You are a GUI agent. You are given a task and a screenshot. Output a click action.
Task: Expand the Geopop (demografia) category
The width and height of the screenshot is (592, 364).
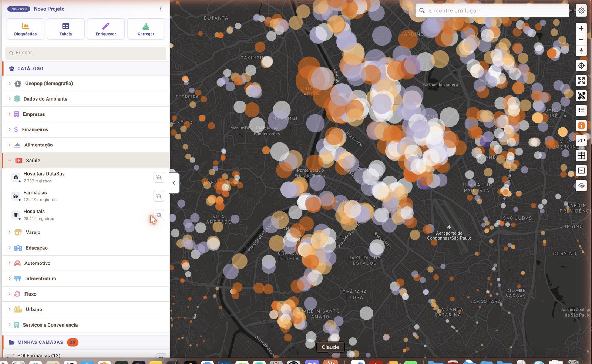coord(86,84)
